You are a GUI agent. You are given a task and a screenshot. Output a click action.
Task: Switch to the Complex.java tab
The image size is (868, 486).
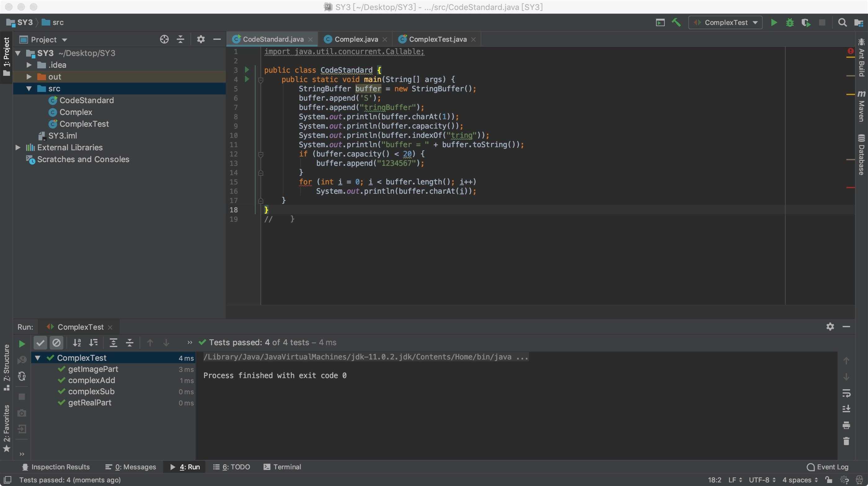coord(355,39)
